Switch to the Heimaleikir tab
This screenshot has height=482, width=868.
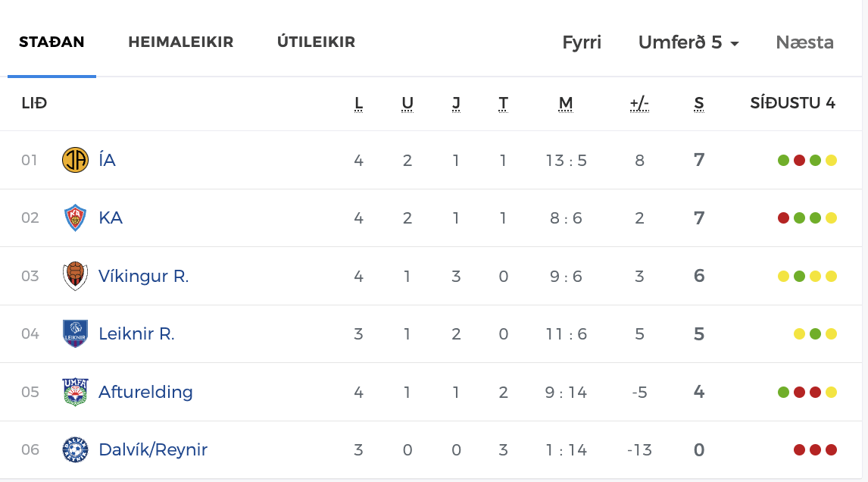(180, 42)
